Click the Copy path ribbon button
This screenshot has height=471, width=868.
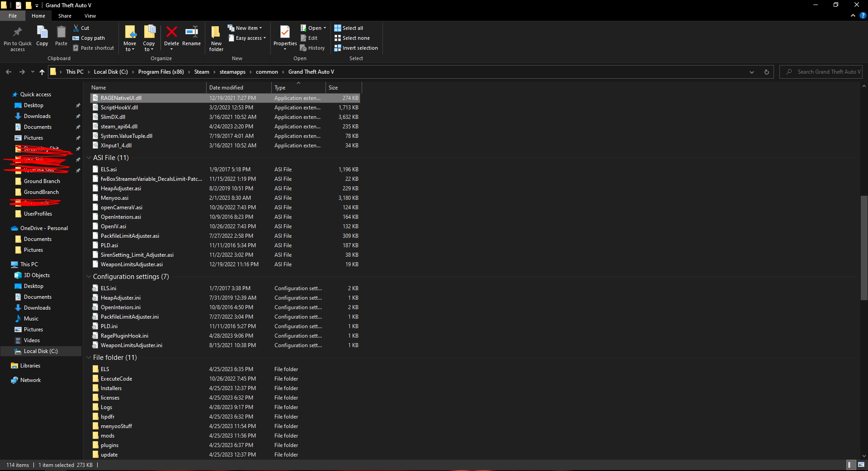[89, 38]
